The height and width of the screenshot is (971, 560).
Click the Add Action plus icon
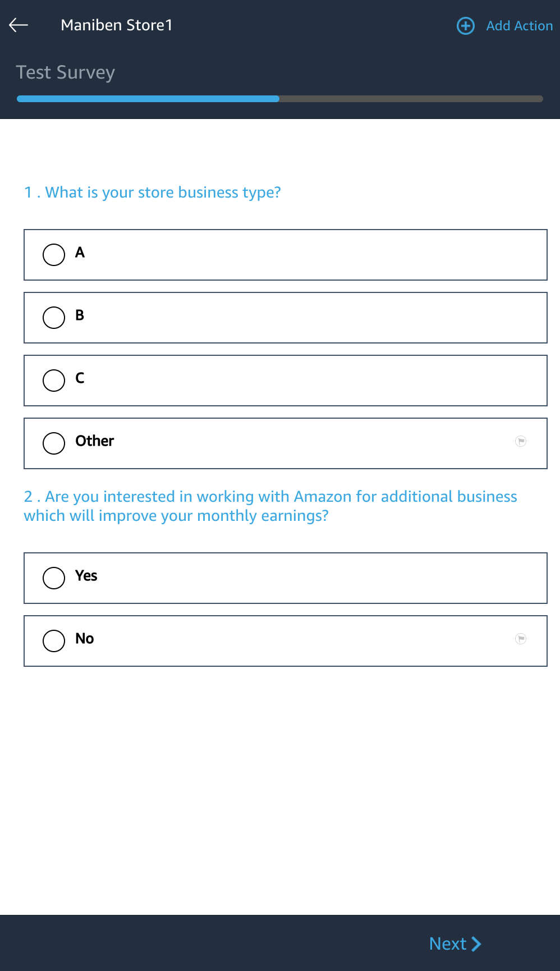466,26
